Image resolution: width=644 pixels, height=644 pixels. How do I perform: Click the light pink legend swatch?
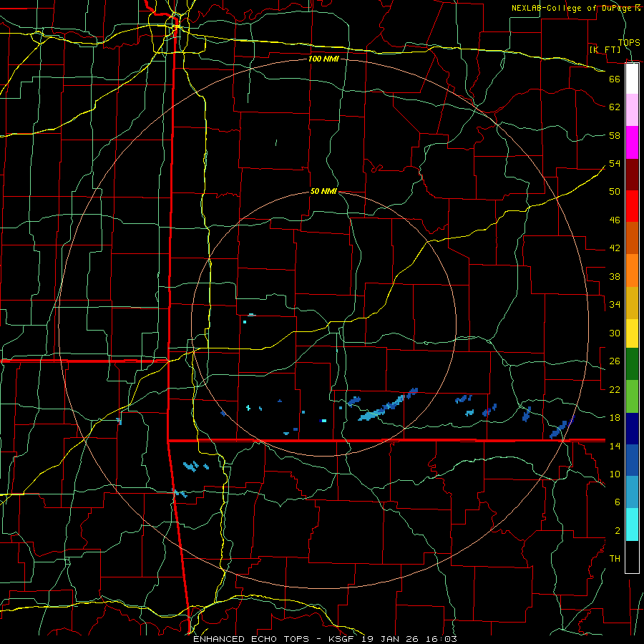click(x=632, y=109)
